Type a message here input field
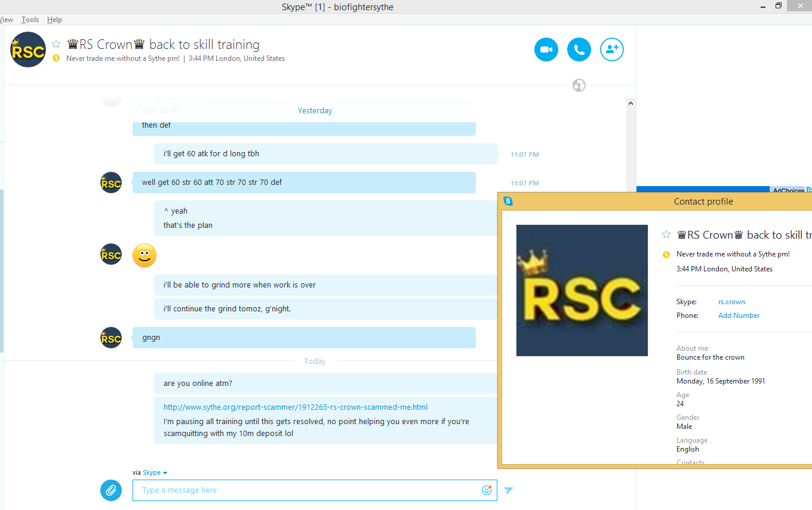Screen dimensions: 812x510 (315, 490)
